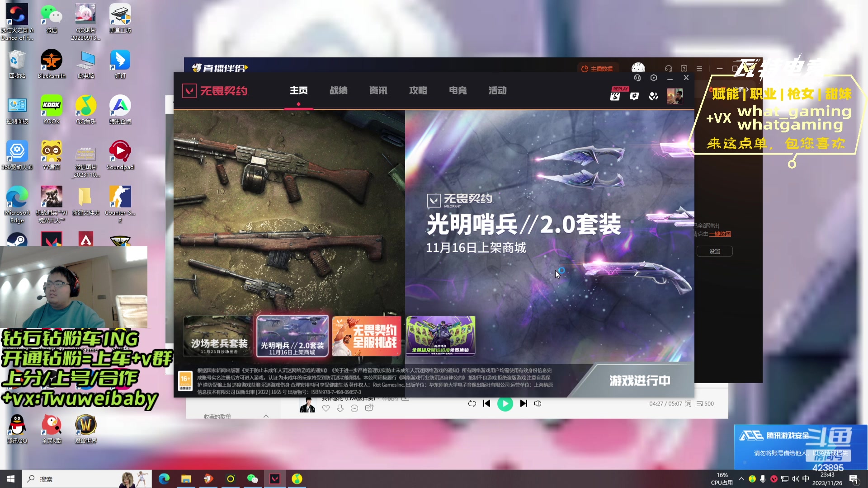Screen dimensions: 868x488
Task: Open the user avatar in the Valorant launcher
Action: tap(675, 96)
